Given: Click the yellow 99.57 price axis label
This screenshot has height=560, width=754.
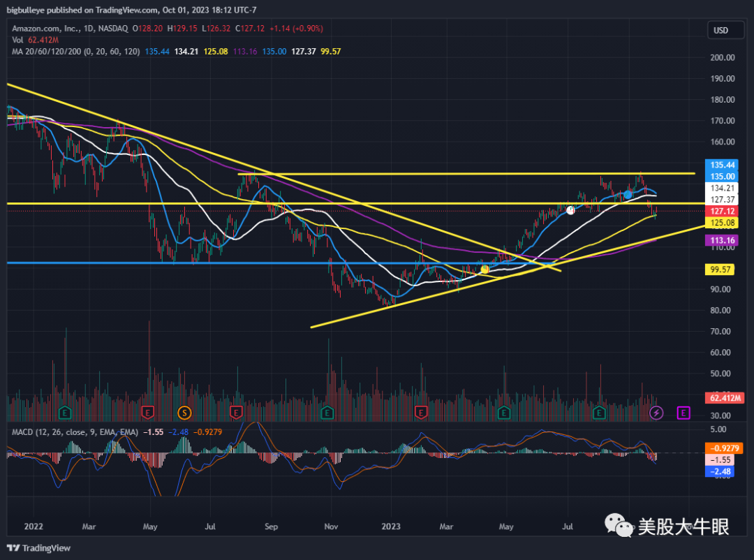Looking at the screenshot, I should (720, 270).
